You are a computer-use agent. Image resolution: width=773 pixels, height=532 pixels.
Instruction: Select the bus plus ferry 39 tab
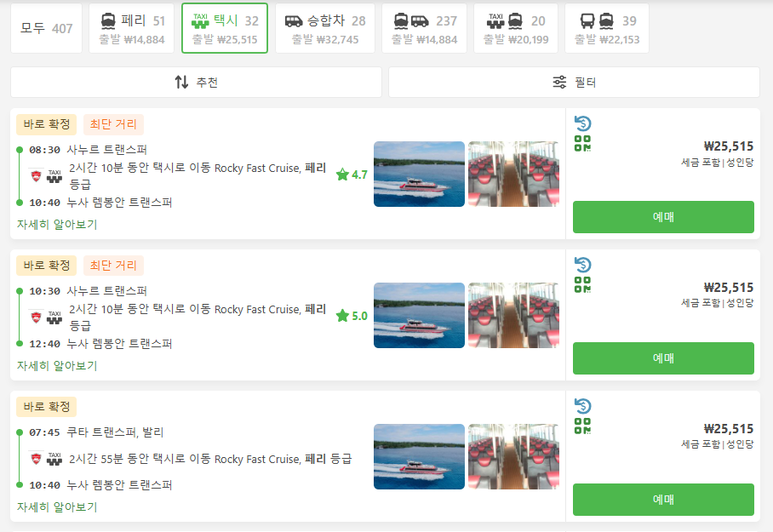(607, 29)
